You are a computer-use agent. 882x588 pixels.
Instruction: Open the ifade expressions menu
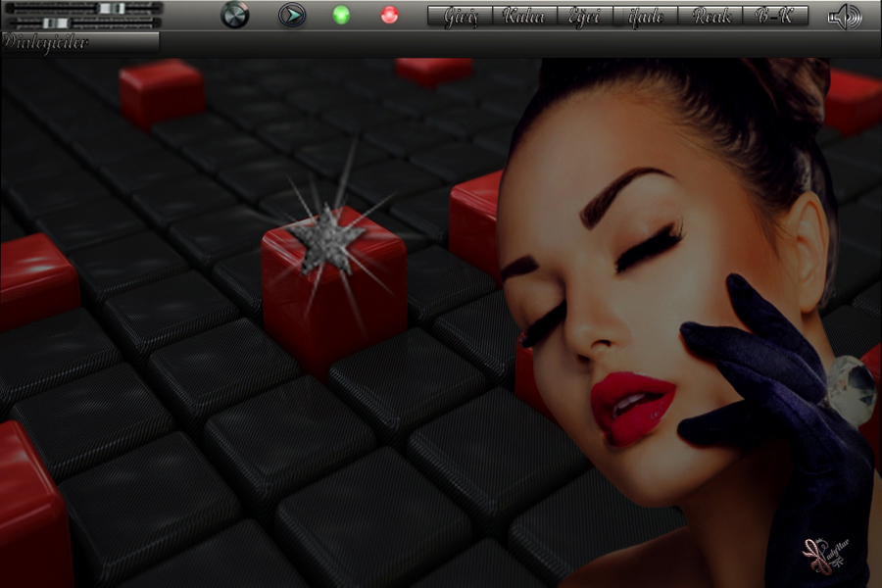pos(646,17)
